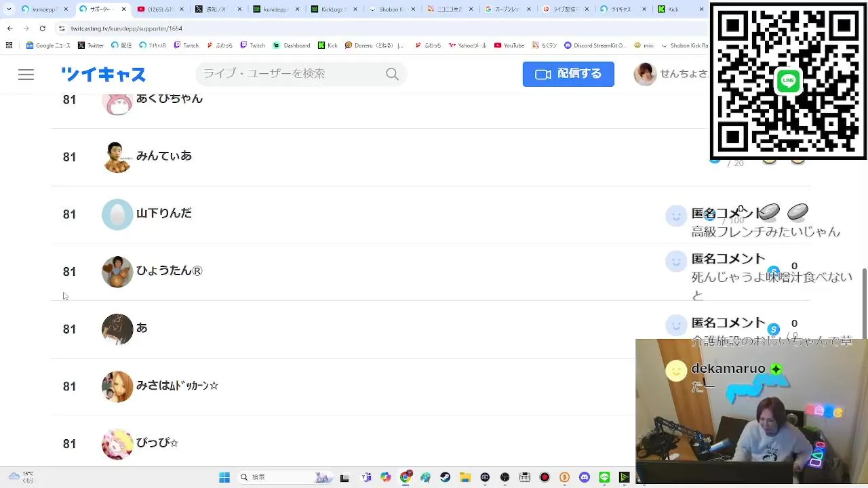The height and width of the screenshot is (488, 868).
Task: Switch to the ニコニコ生放 tab
Action: [449, 9]
